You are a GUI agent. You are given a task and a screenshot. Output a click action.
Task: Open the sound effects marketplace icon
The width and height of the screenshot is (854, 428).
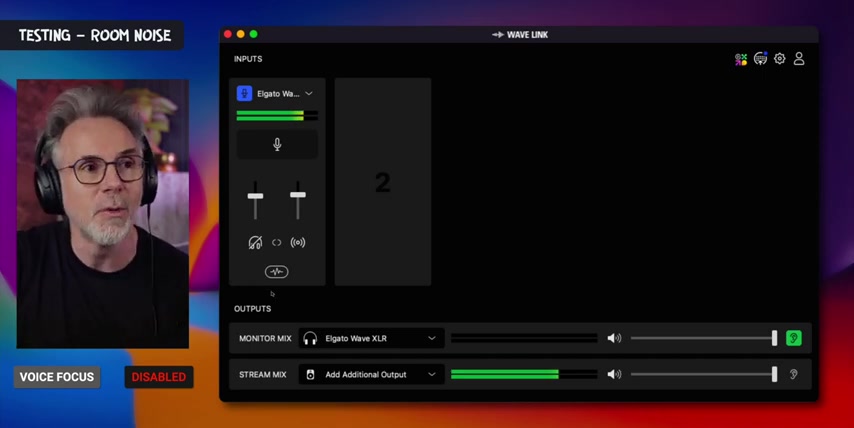point(741,59)
